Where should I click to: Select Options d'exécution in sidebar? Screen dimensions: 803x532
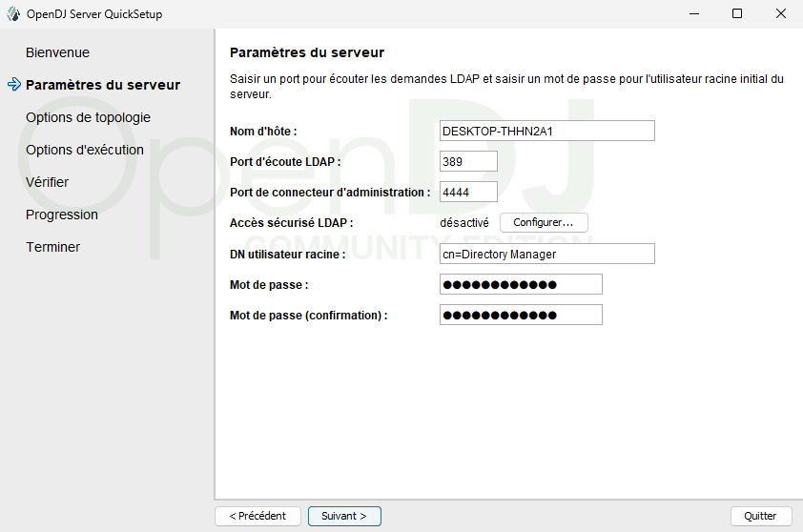click(85, 150)
